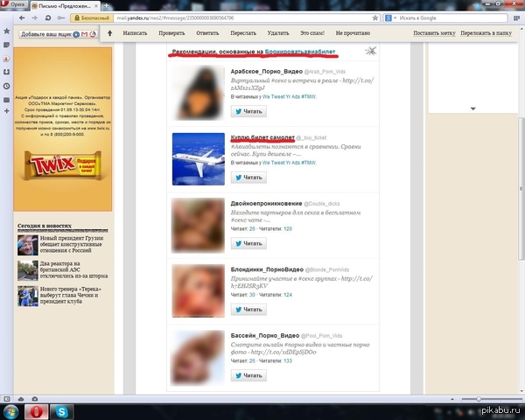Open the History panel clock icon

[6, 86]
